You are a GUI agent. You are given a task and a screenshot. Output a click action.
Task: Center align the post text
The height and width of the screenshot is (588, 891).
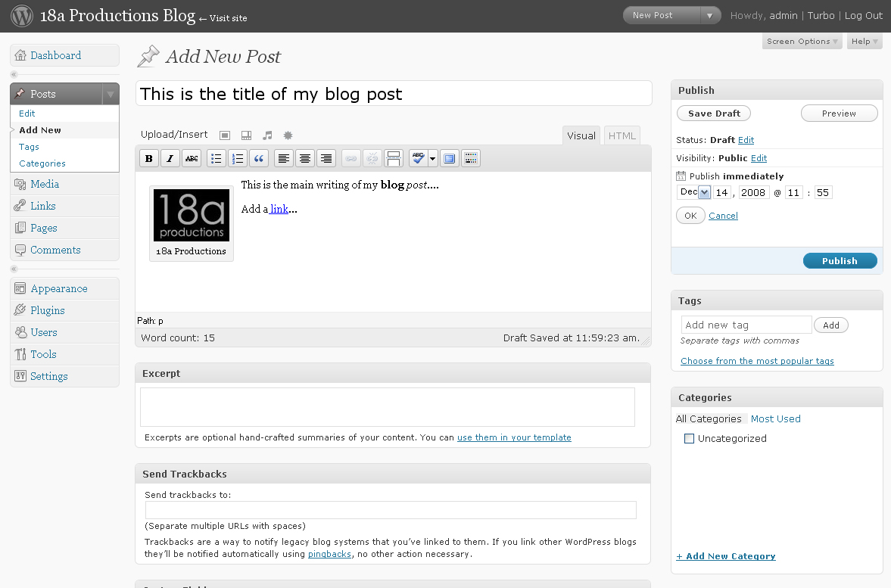(x=305, y=158)
